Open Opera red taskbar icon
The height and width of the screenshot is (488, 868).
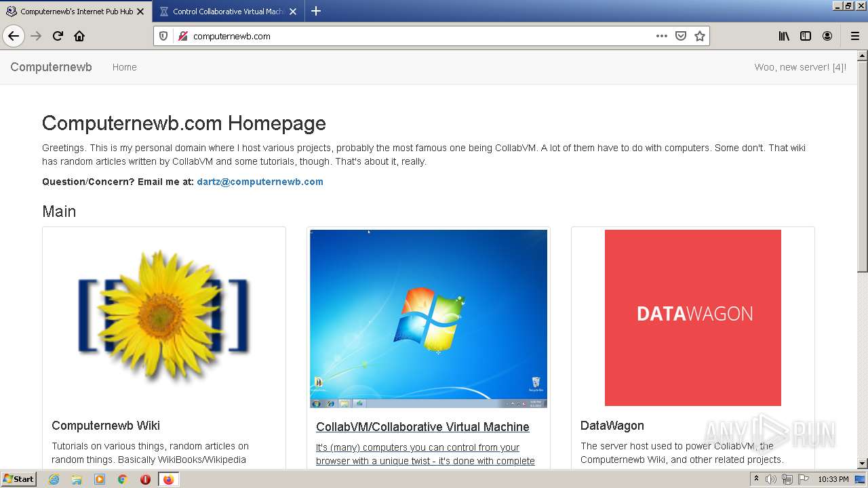pyautogui.click(x=145, y=479)
